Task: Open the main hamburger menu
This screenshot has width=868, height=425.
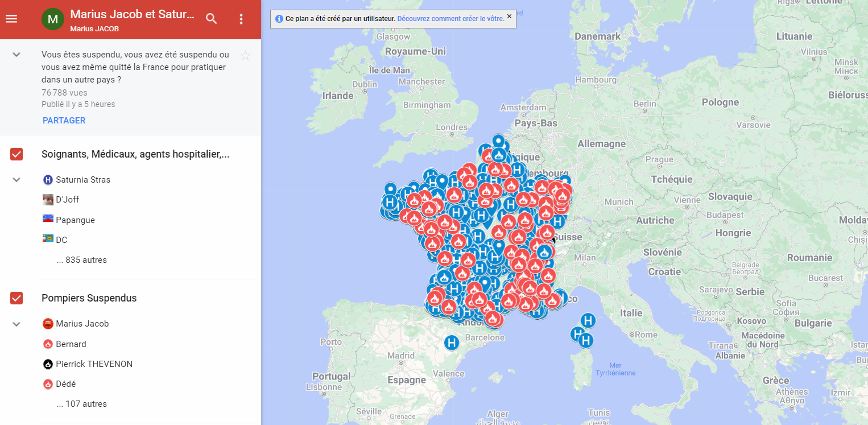Action: pyautogui.click(x=11, y=19)
